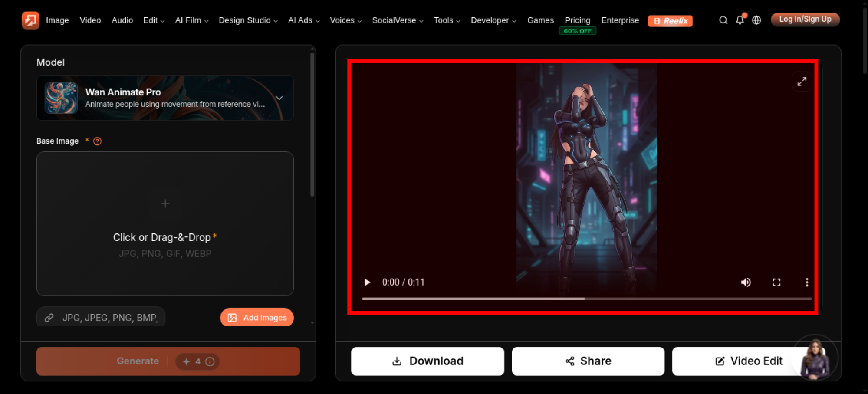Open the Enterprise page
868x394 pixels.
click(x=620, y=20)
